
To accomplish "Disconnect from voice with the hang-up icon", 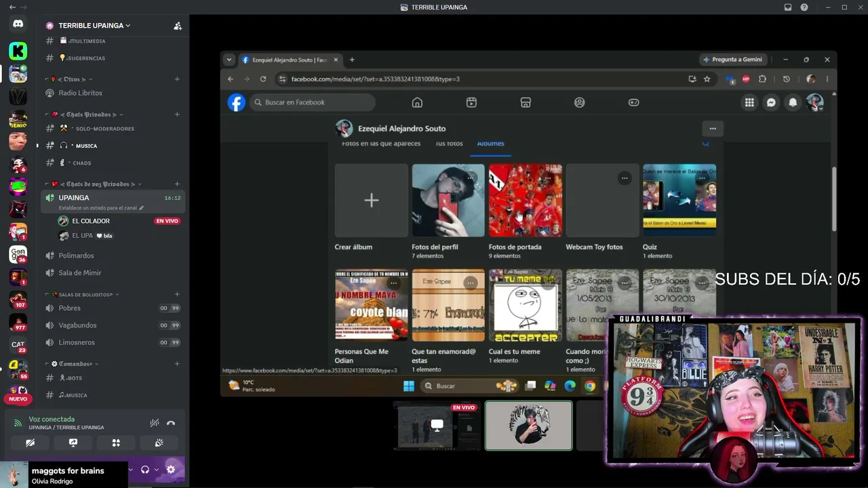I will coord(171,423).
